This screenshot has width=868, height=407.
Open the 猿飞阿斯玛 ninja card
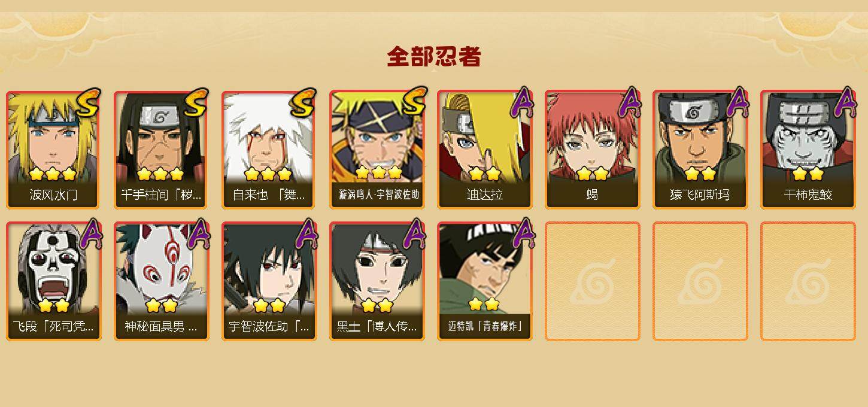click(700, 150)
